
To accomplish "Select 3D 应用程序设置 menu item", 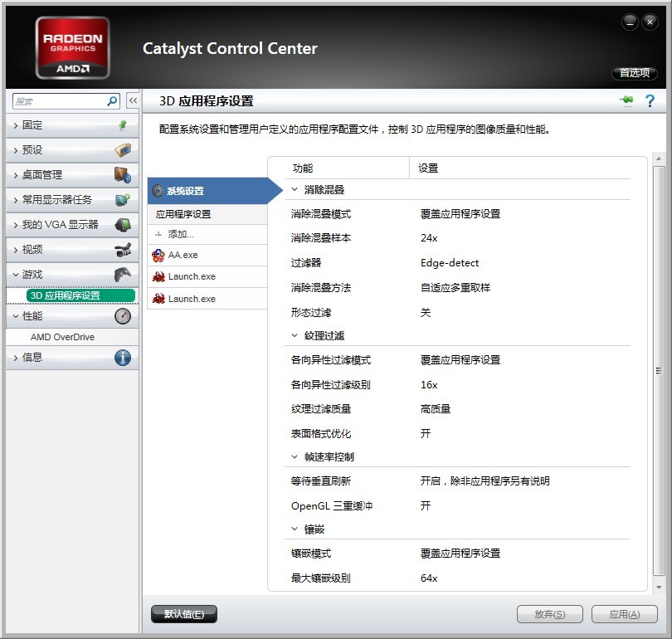I will pyautogui.click(x=80, y=295).
